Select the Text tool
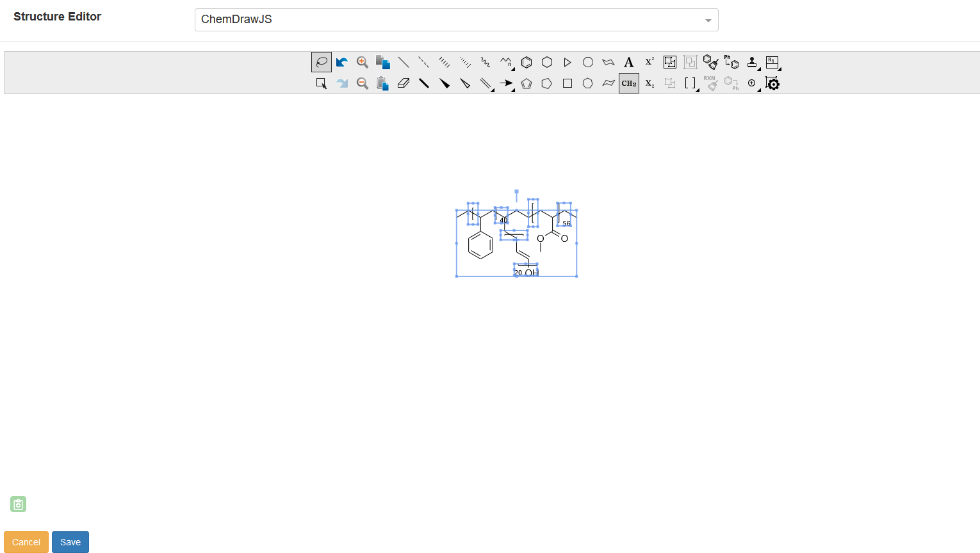This screenshot has height=553, width=980. 628,62
